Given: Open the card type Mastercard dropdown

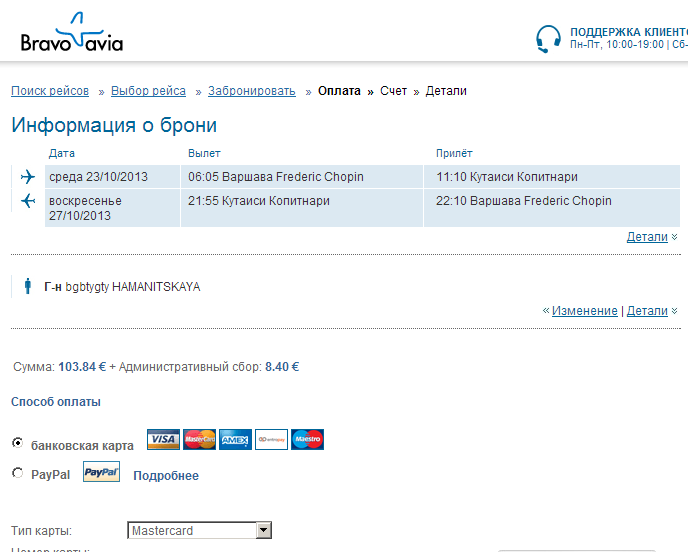Looking at the screenshot, I should pyautogui.click(x=200, y=530).
